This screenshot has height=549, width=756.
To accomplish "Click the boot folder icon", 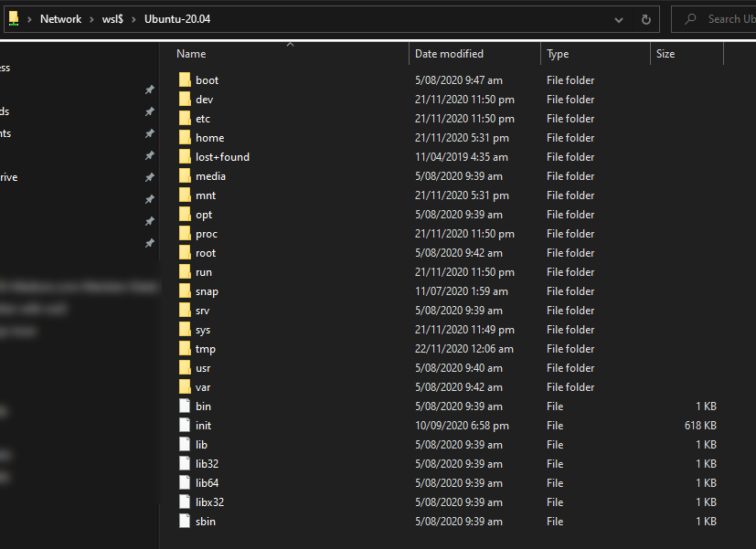I will (185, 80).
